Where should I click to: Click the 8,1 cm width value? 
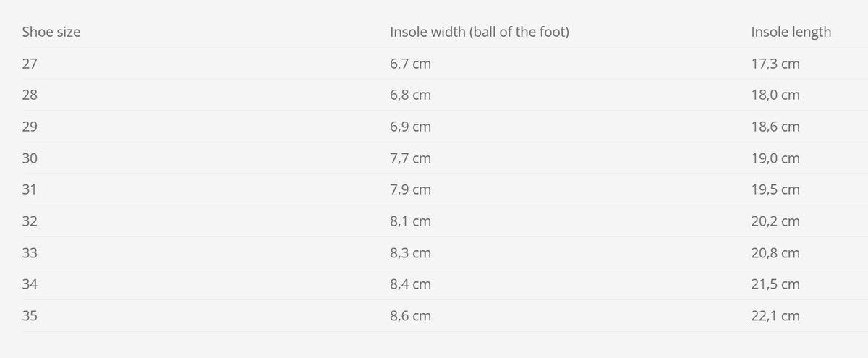click(x=410, y=221)
